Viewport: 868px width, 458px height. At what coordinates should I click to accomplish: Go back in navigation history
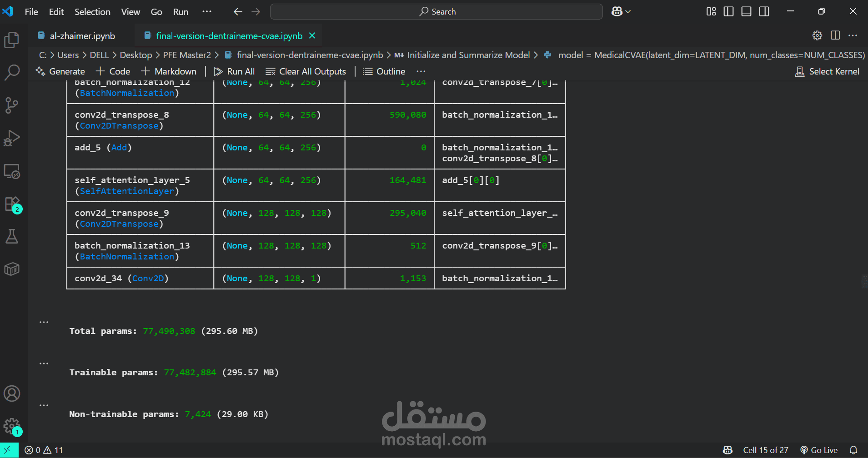238,12
